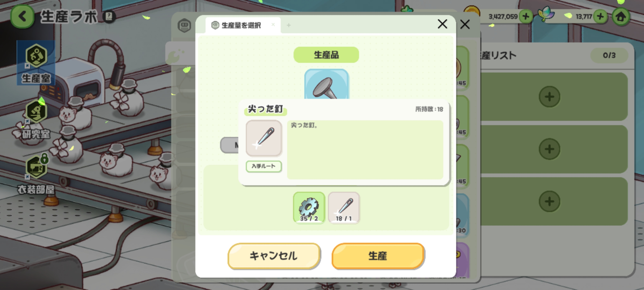Click the キャンセル button
Image resolution: width=644 pixels, height=290 pixels.
[x=274, y=256]
